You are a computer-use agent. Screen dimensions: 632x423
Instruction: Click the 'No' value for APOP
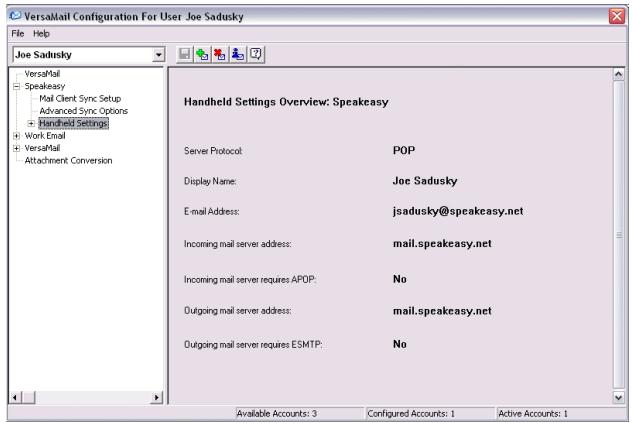[x=400, y=279]
